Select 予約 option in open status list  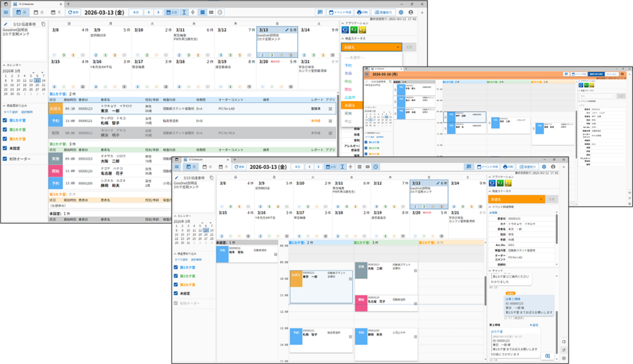tap(348, 65)
